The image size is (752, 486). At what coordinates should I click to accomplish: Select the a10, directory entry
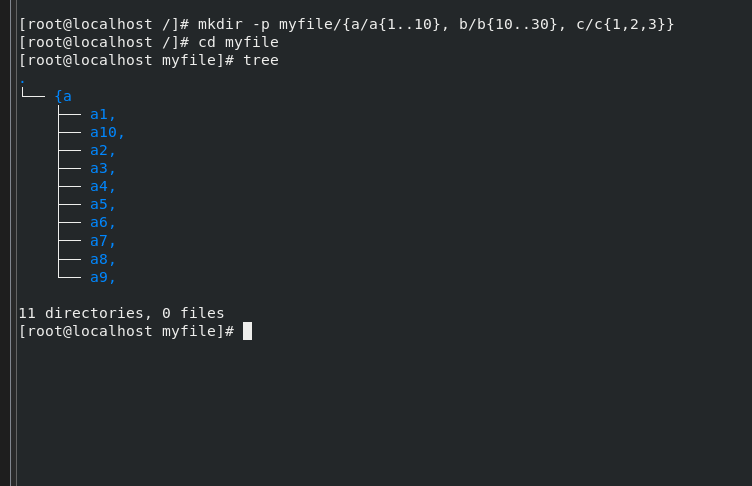click(107, 132)
